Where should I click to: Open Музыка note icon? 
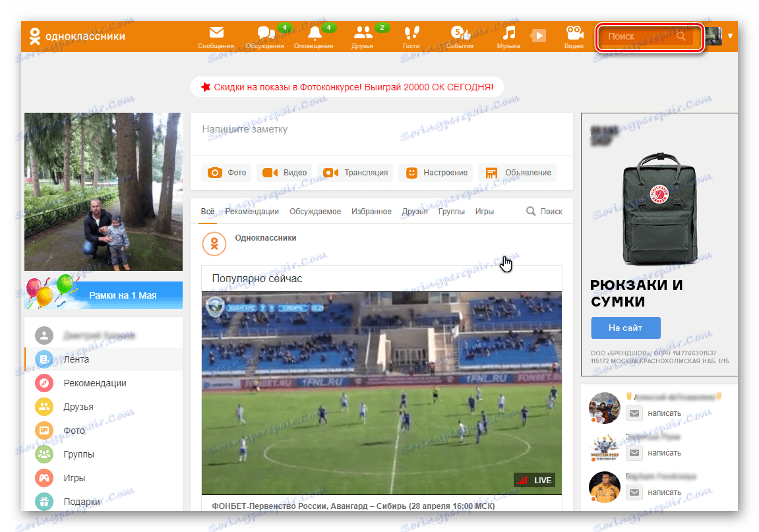(508, 33)
